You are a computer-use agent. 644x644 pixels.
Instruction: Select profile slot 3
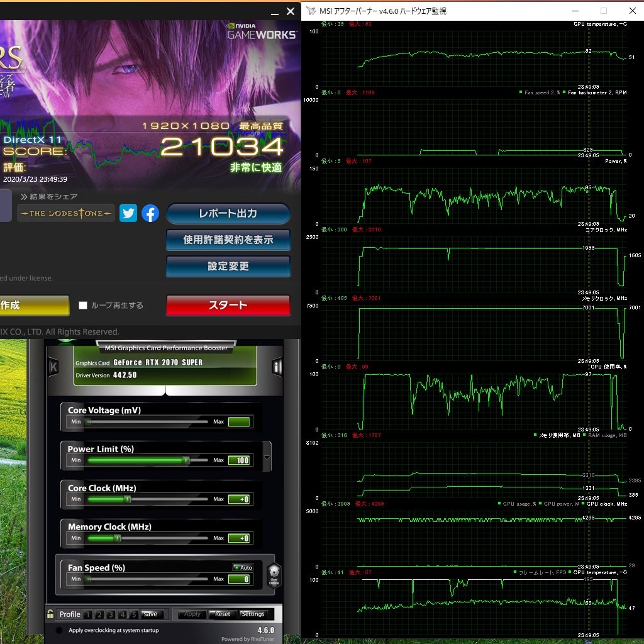111,614
